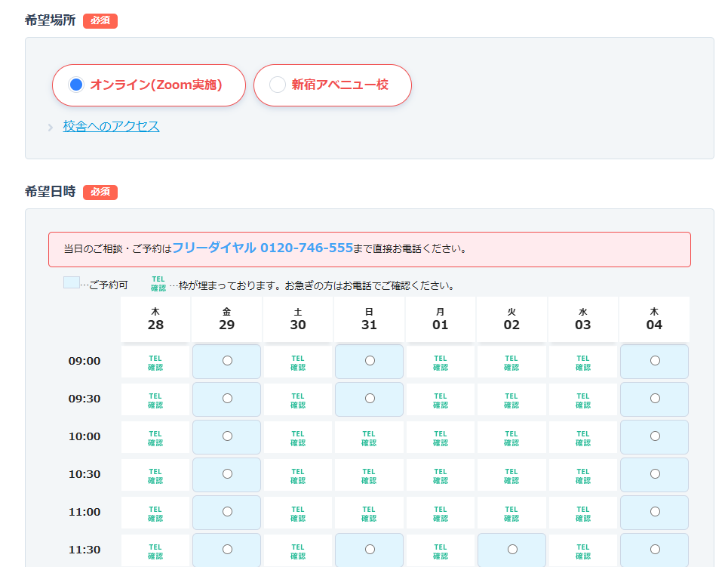The width and height of the screenshot is (728, 567).
Task: Click TEL確認 for Saturday 30 at 10:30
Action: click(x=298, y=474)
